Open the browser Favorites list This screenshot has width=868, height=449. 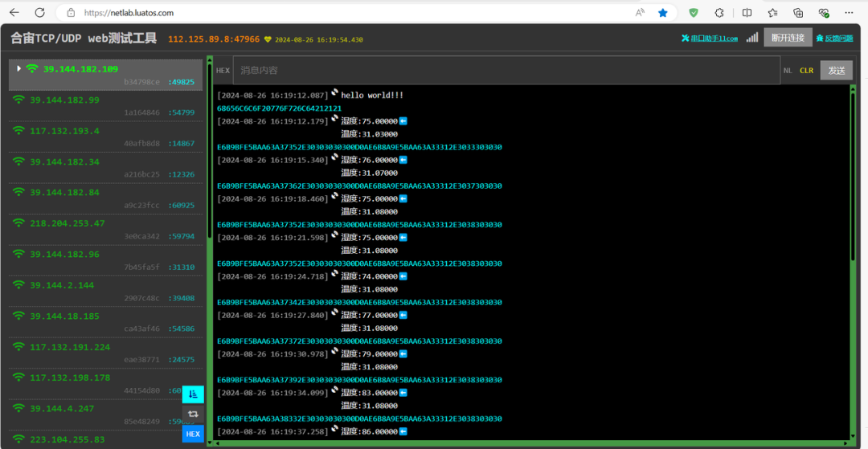coord(773,12)
